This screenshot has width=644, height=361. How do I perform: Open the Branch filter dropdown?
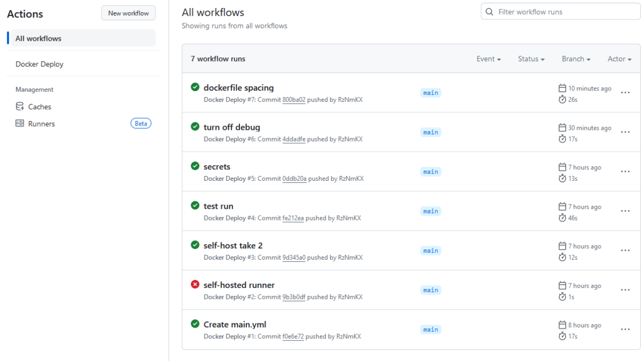tap(576, 59)
